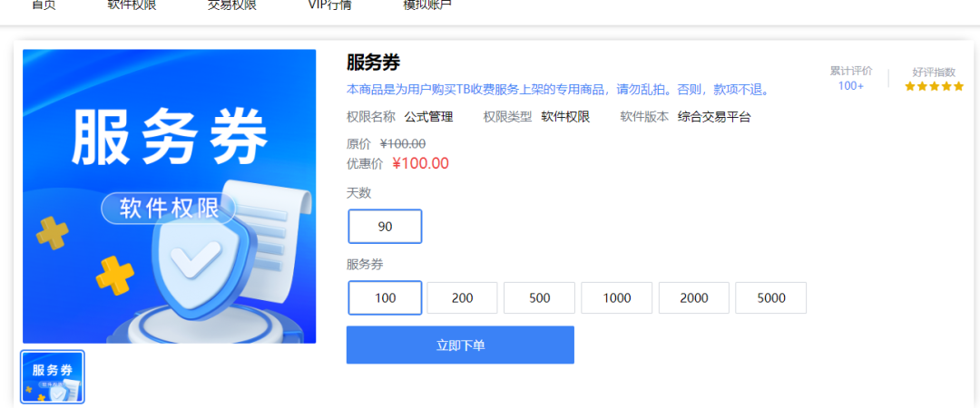Open the VIP行情 tab

(x=330, y=5)
